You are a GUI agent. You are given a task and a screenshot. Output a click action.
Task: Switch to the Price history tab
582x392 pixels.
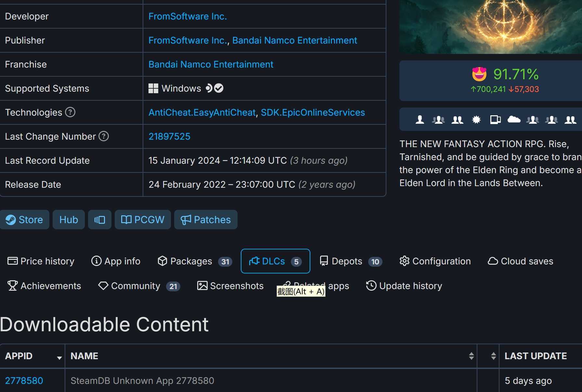tap(41, 261)
